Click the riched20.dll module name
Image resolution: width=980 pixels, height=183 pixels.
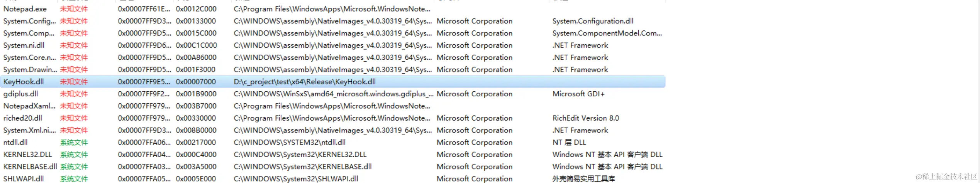pyautogui.click(x=23, y=118)
